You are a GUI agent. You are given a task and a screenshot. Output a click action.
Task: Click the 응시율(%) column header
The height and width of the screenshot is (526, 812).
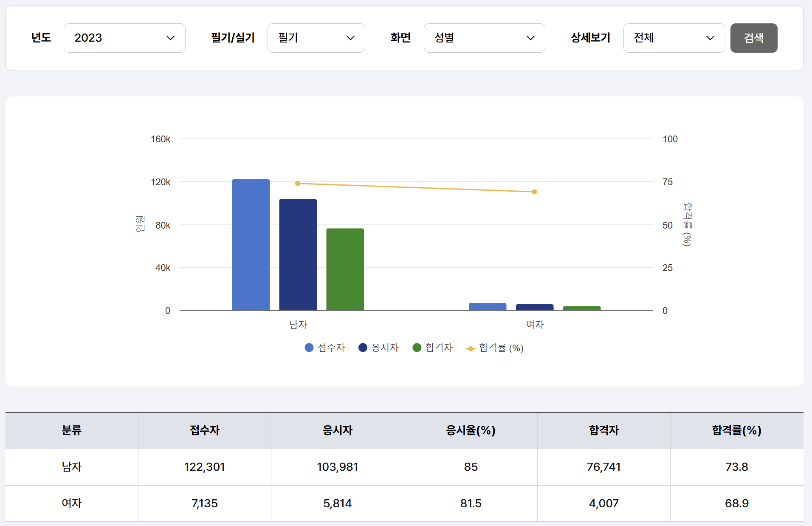(471, 430)
